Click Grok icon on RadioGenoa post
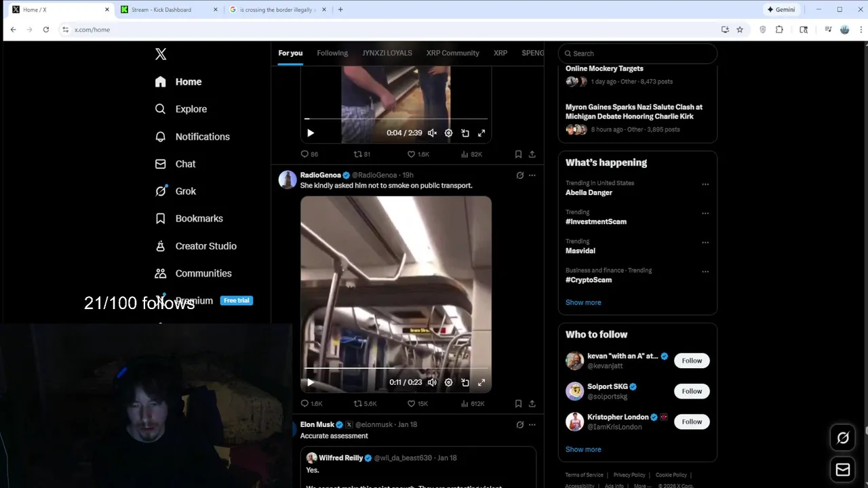The image size is (868, 488). pyautogui.click(x=520, y=175)
